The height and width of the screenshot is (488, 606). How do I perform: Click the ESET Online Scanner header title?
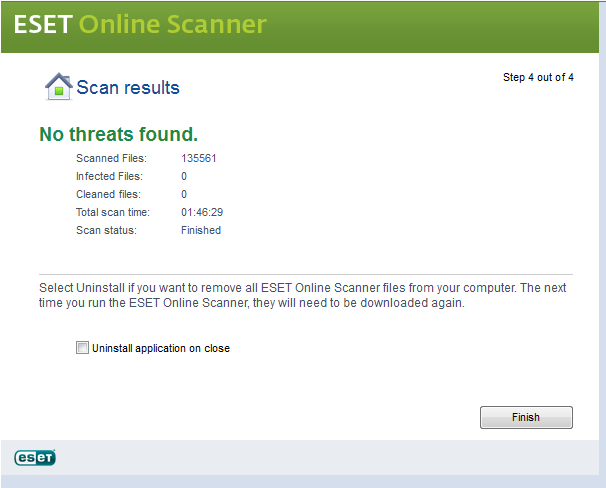pyautogui.click(x=140, y=24)
